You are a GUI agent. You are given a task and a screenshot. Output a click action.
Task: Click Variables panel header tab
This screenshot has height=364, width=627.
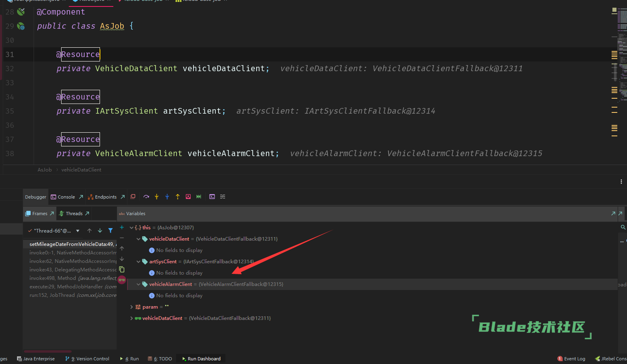[132, 214]
